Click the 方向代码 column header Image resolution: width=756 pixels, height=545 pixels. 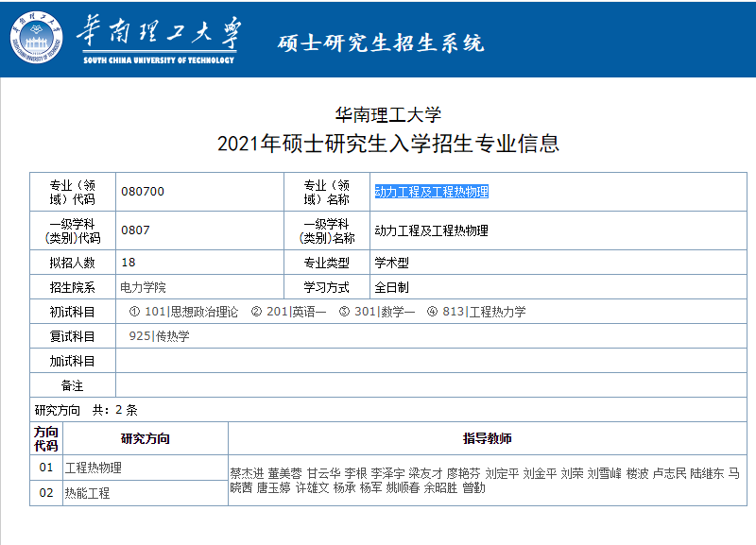point(46,438)
